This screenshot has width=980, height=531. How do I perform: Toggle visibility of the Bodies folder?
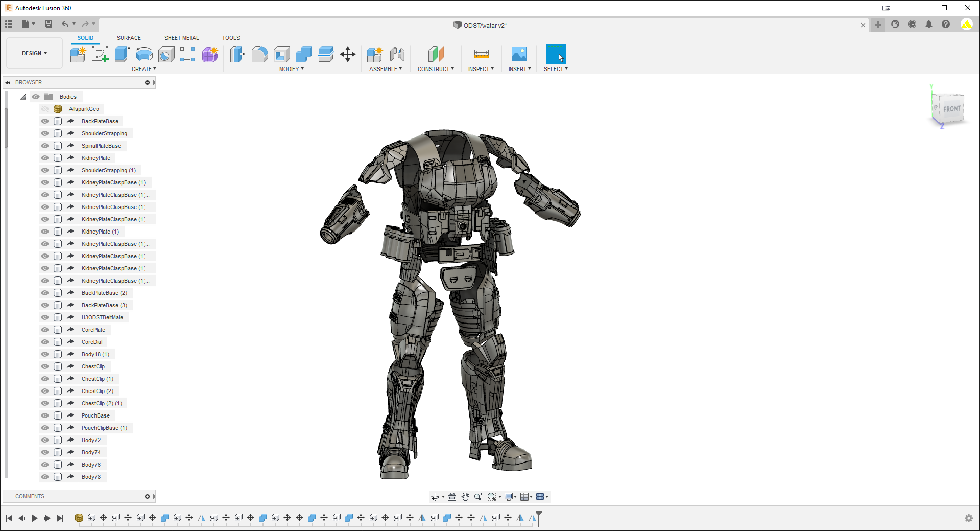click(36, 97)
